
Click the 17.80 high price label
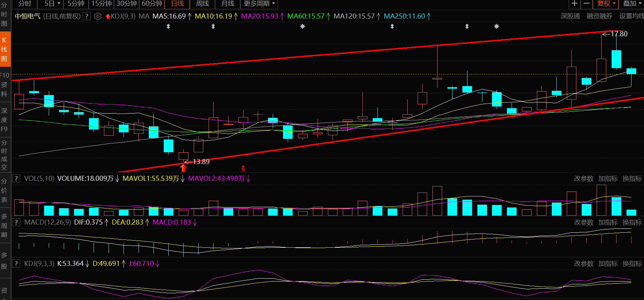[x=619, y=34]
